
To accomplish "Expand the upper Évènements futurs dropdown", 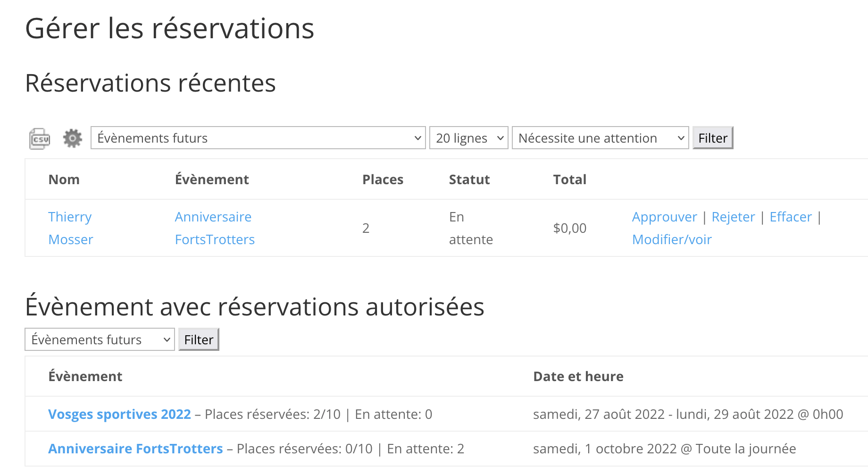I will (x=258, y=138).
